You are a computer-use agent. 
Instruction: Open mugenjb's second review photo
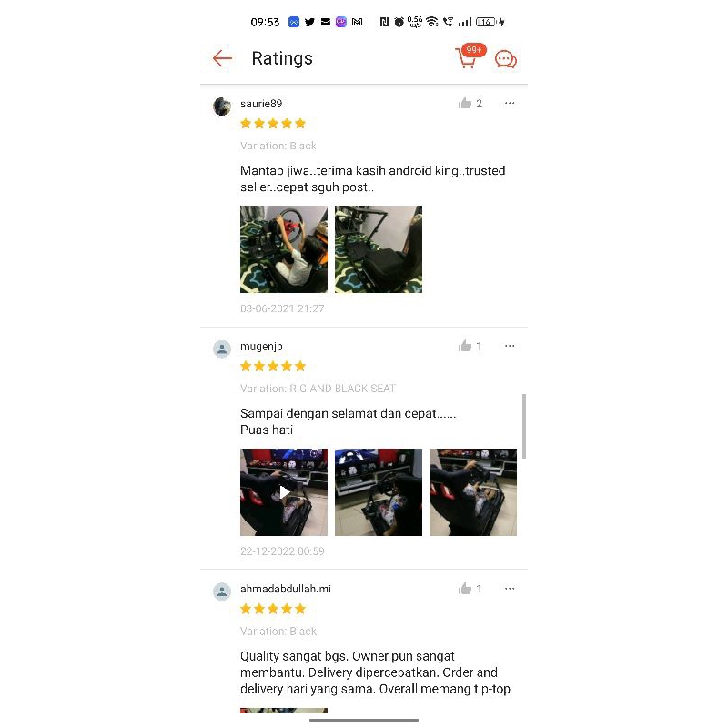[x=379, y=492]
